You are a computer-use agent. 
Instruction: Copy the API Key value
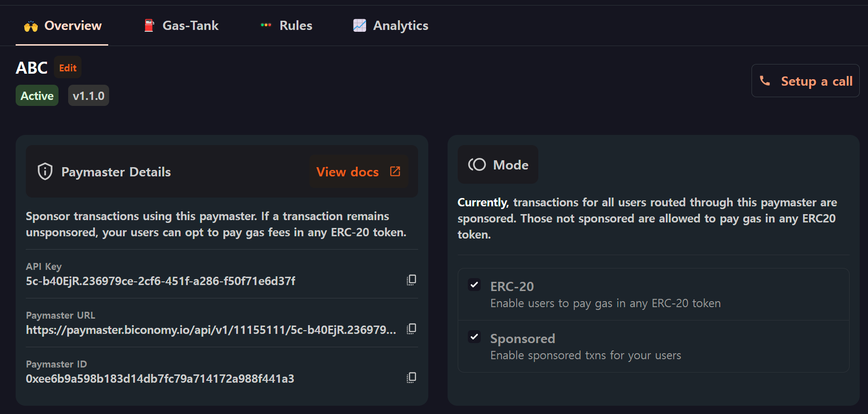(411, 280)
